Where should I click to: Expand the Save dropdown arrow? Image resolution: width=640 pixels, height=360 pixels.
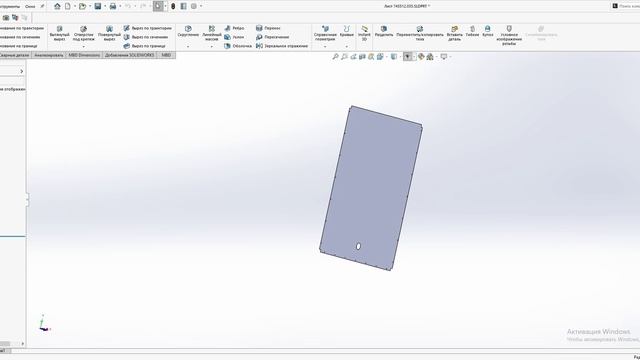coord(105,6)
